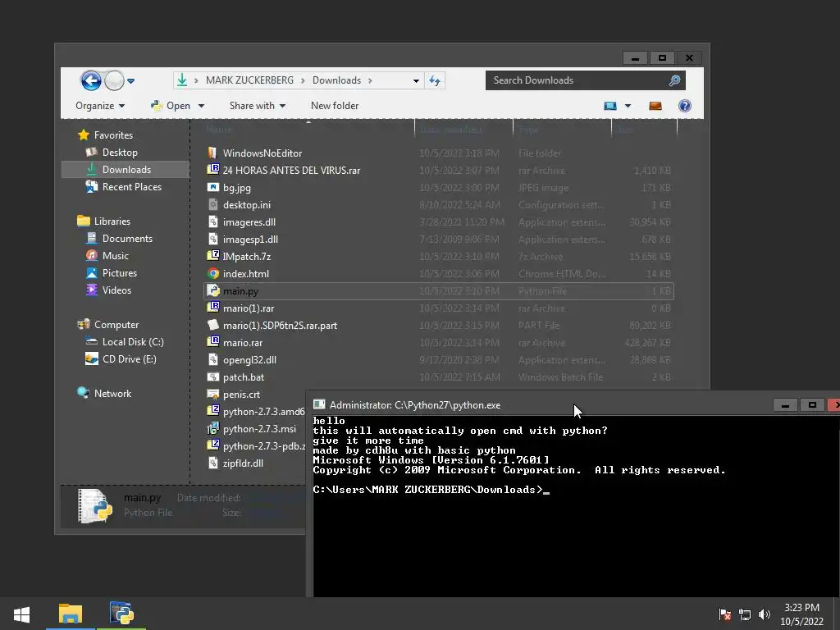840x630 pixels.
Task: Select Downloads in the address breadcrumb
Action: click(336, 80)
